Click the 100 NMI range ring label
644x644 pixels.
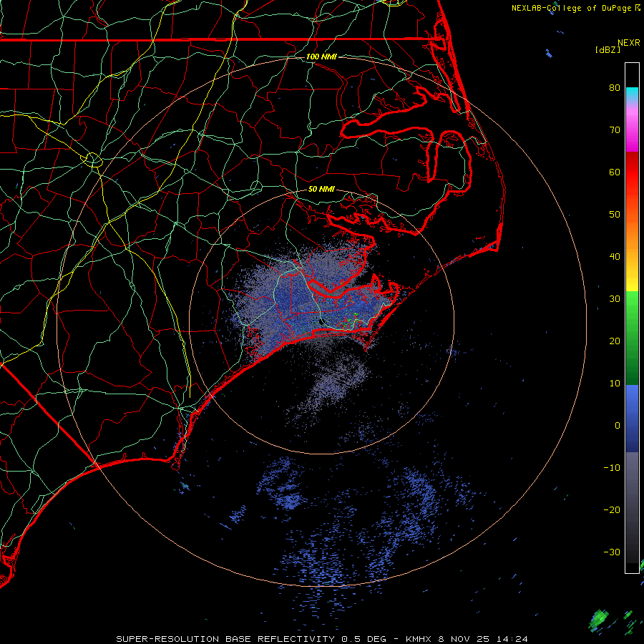(x=321, y=57)
